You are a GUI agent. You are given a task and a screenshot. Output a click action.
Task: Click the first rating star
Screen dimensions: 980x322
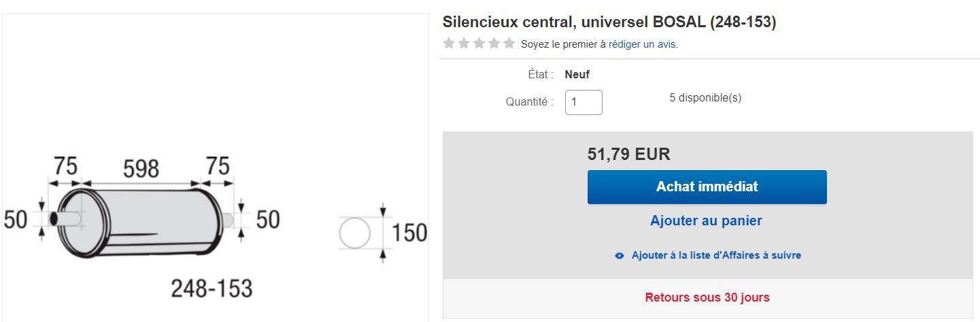click(449, 44)
